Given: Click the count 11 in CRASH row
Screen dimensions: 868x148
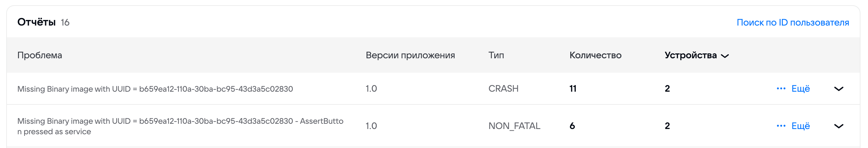Looking at the screenshot, I should point(573,89).
